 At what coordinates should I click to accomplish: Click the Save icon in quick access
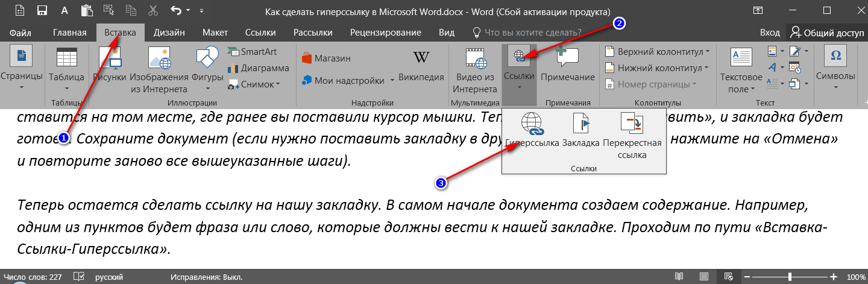click(x=42, y=11)
